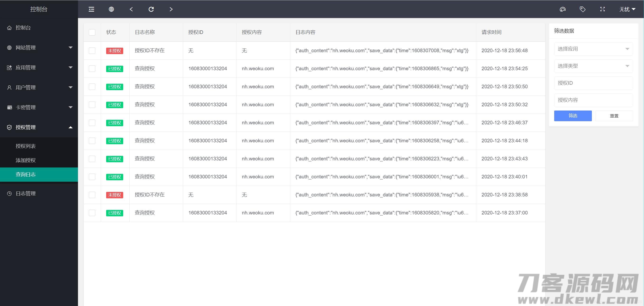644x306 pixels.
Task: Open the theme palette icon
Action: (562, 9)
